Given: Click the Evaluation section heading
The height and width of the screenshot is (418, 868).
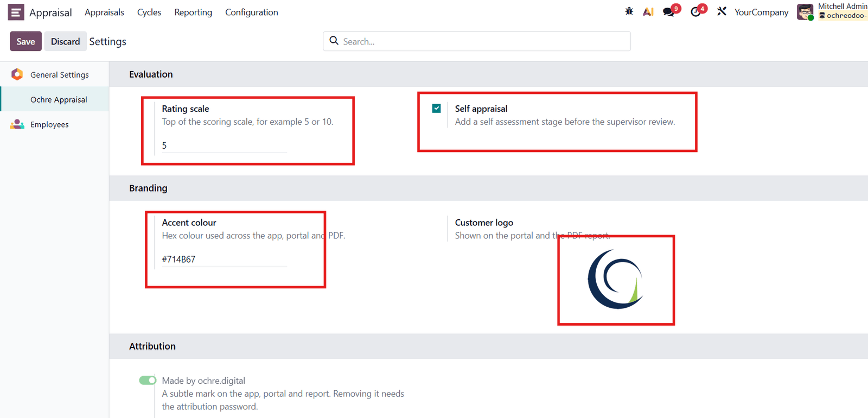Looking at the screenshot, I should pos(151,74).
